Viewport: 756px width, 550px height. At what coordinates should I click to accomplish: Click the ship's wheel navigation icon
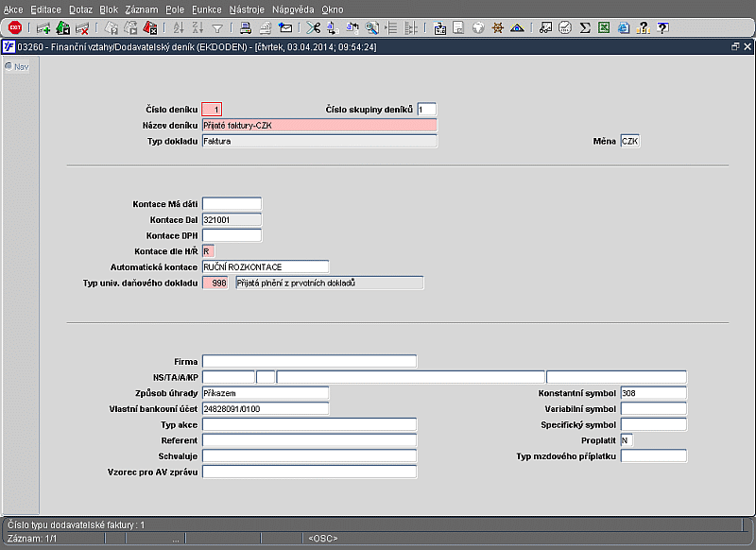tap(498, 28)
